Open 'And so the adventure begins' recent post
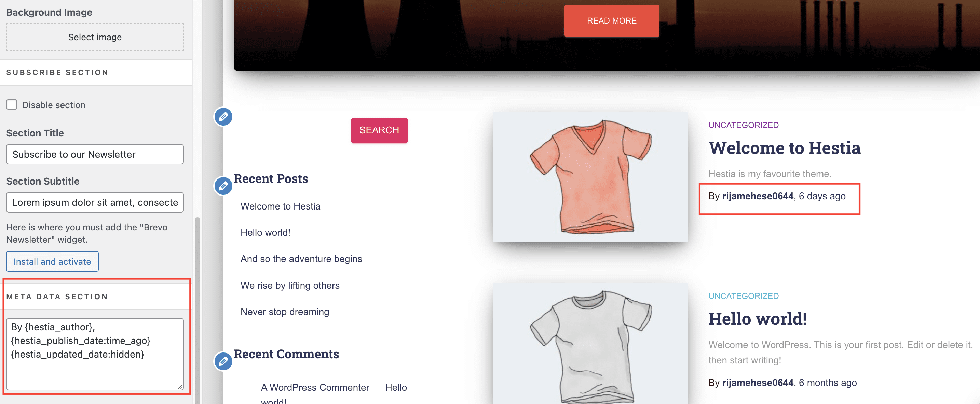The width and height of the screenshot is (980, 404). pyautogui.click(x=301, y=259)
